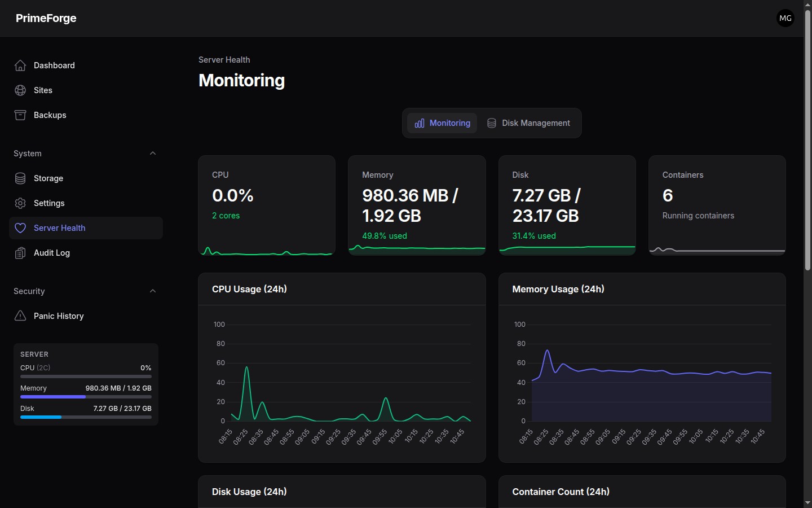The image size is (812, 508).
Task: Click the Server Health heart icon
Action: tap(20, 228)
